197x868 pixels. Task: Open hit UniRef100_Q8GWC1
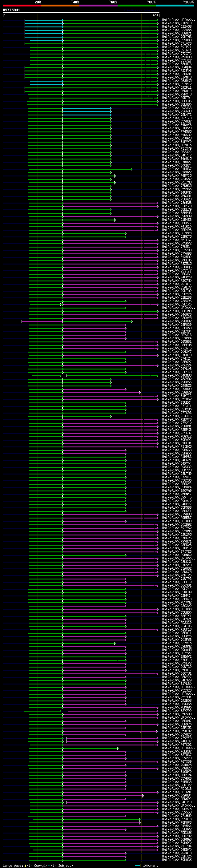point(177,33)
